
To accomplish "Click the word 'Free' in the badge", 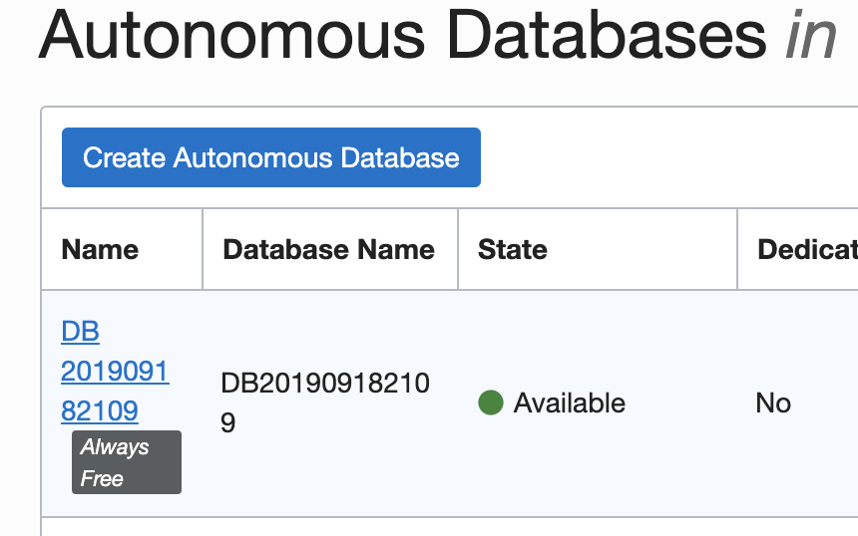I will (102, 479).
